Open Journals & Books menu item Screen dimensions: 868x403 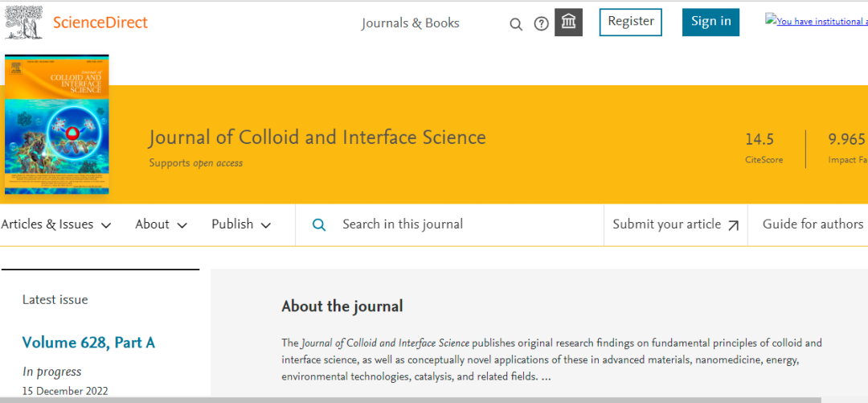pyautogui.click(x=410, y=23)
